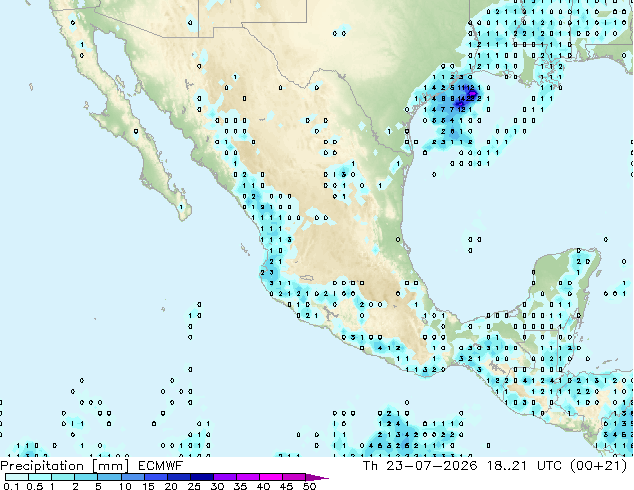This screenshot has width=634, height=490.
Task: Pick the 10–15 mm legend color box
Action: coord(133,477)
